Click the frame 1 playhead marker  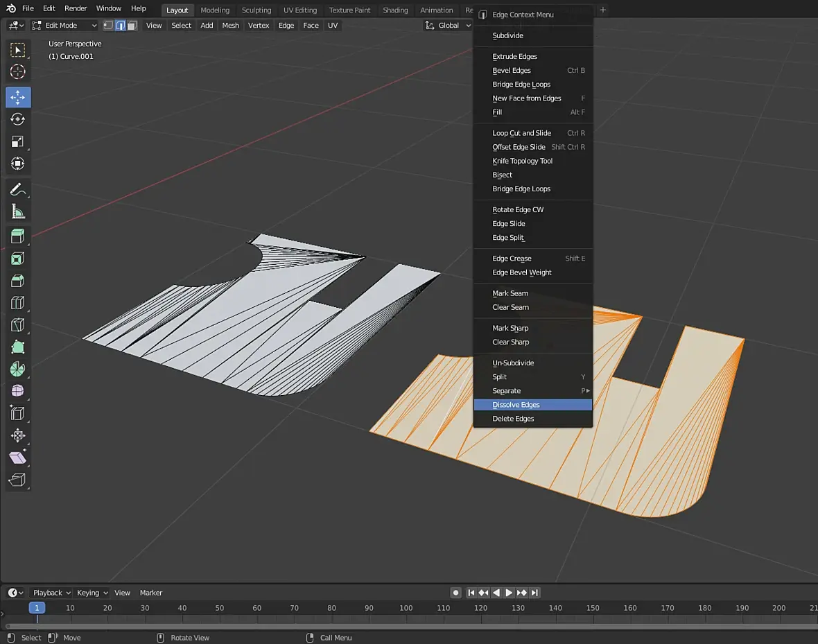click(x=37, y=608)
